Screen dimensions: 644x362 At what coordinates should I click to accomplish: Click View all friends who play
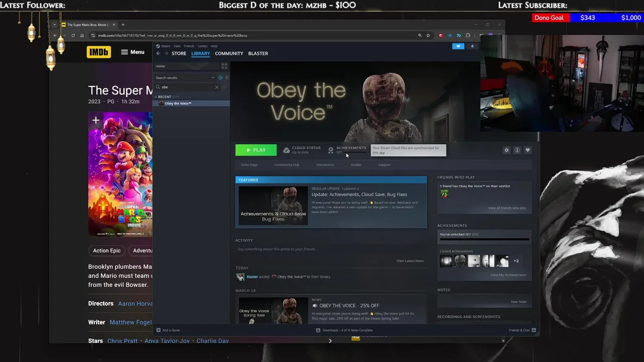(x=507, y=208)
